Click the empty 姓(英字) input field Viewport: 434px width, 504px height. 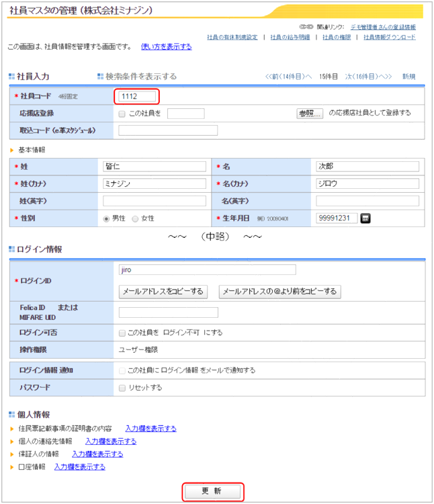coord(155,201)
